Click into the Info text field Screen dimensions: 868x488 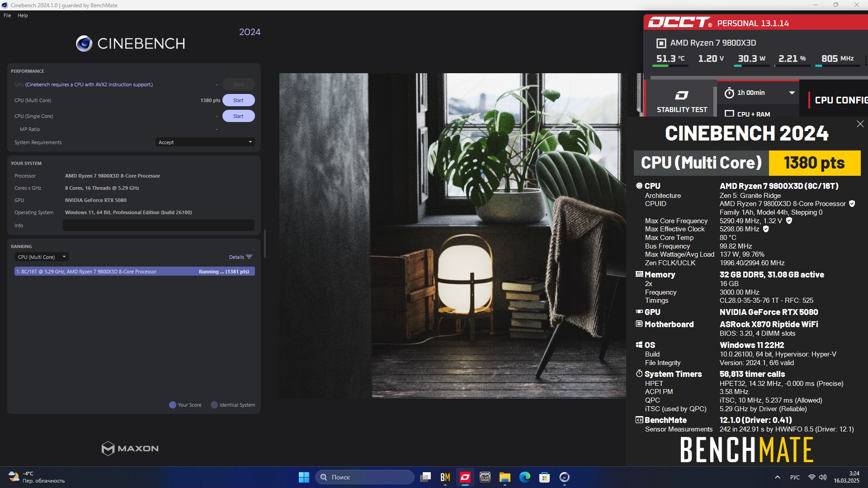click(159, 225)
